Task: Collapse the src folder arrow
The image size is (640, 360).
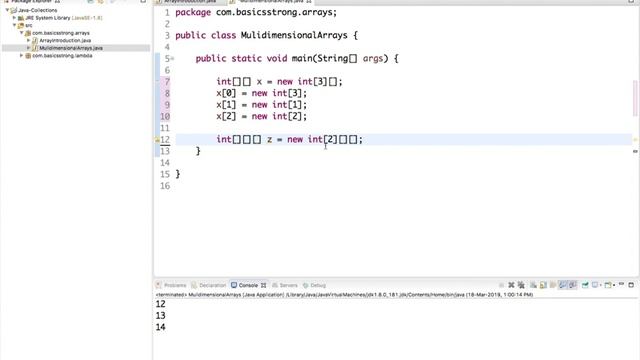Action: click(x=14, y=25)
